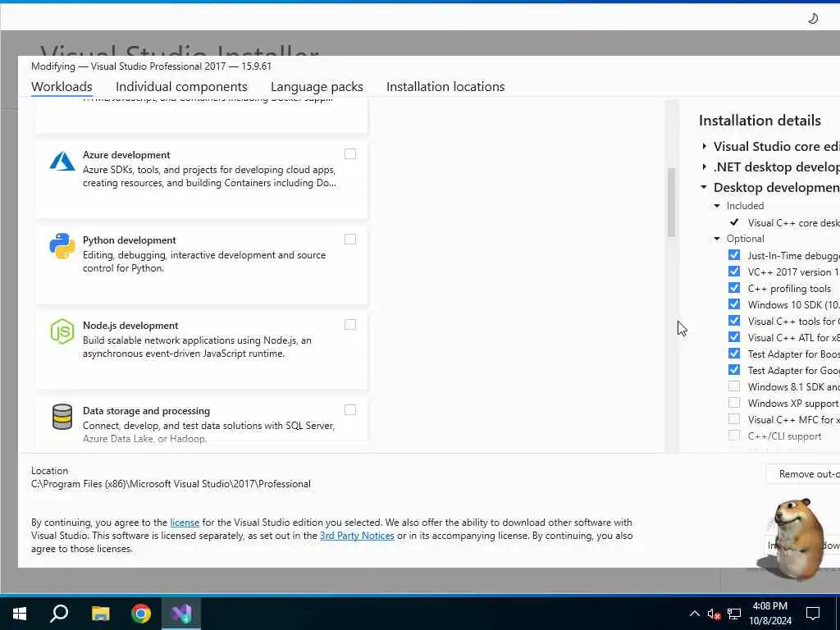840x630 pixels.
Task: Click the Remove out-of-support components button
Action: pos(803,474)
